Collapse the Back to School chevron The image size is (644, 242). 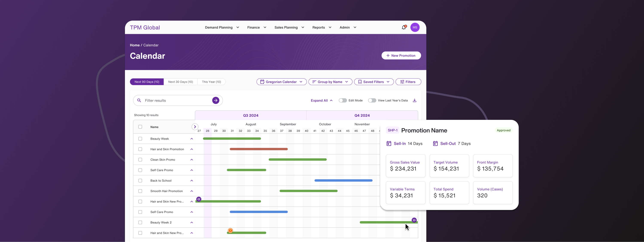[192, 181]
